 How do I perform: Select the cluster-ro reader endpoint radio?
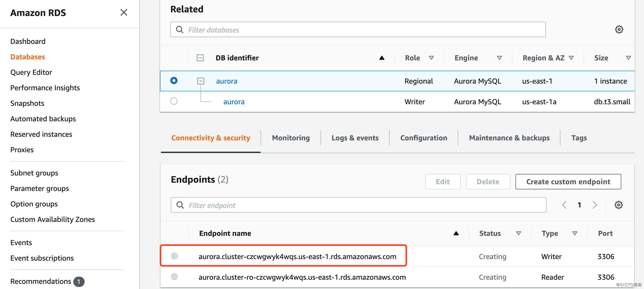point(174,277)
